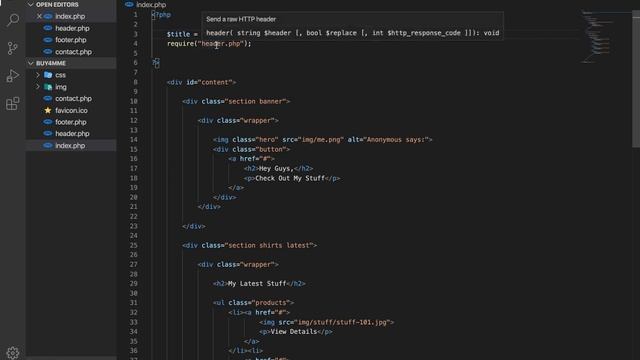Select contact.php in Open Editors
Screen dimensions: 640x360
71,52
